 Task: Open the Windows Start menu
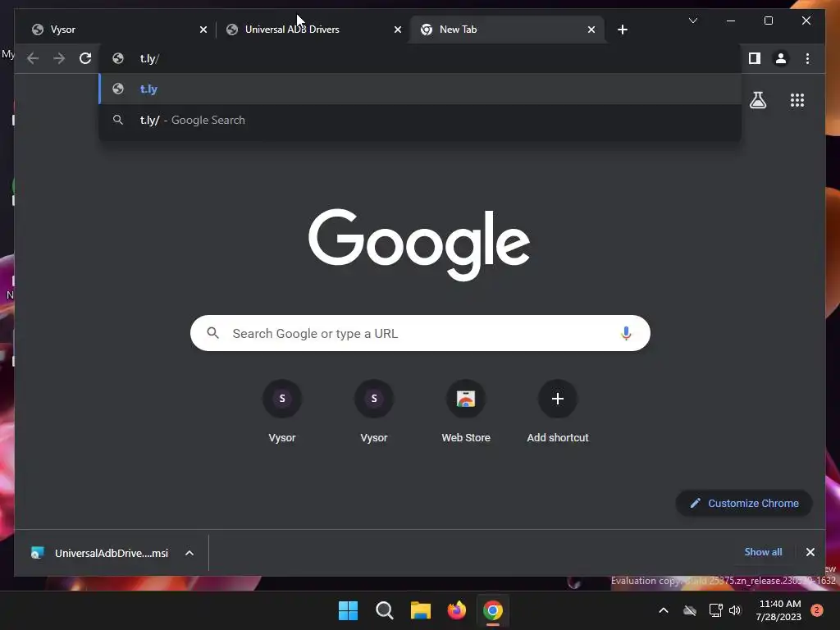348,610
